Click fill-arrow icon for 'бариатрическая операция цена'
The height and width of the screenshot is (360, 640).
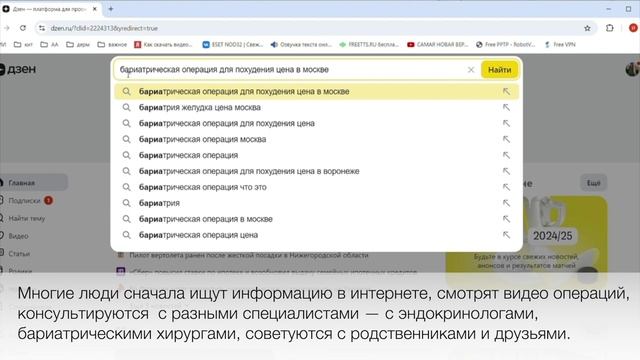[506, 235]
